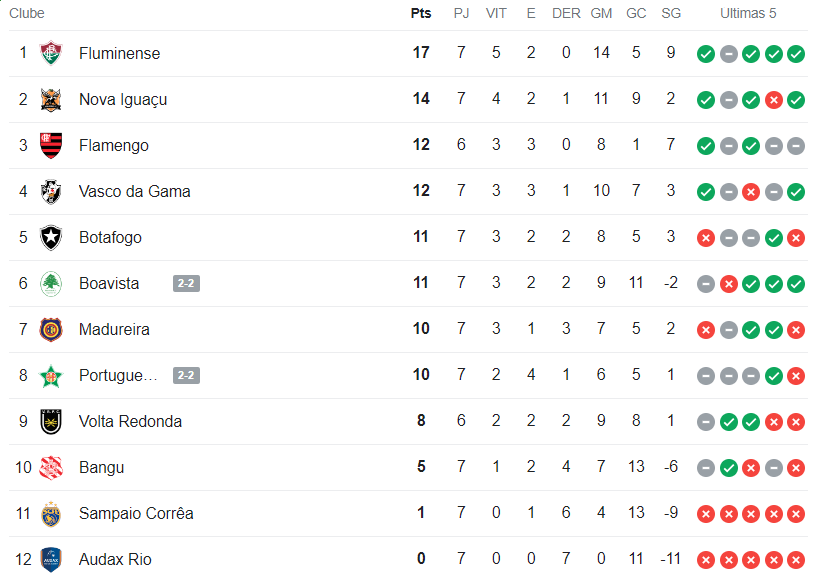Select the Bangu team row name
Screen dimensions: 821x583
pos(102,467)
